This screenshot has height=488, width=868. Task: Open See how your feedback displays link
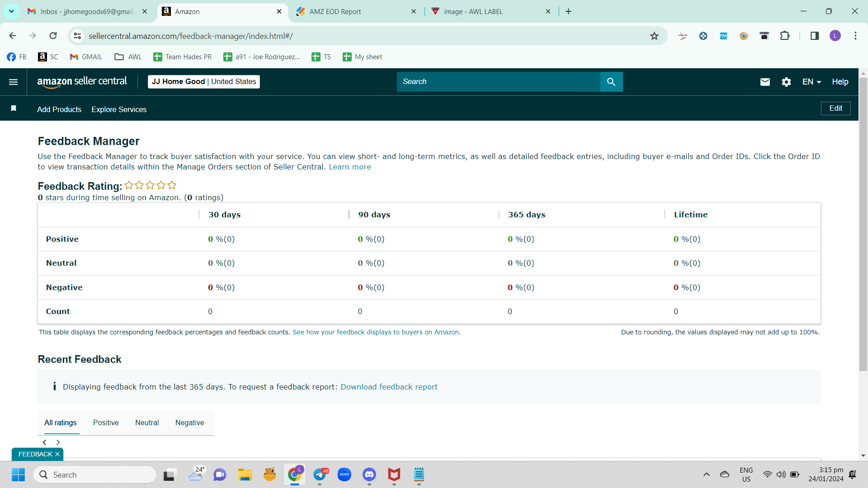point(377,332)
